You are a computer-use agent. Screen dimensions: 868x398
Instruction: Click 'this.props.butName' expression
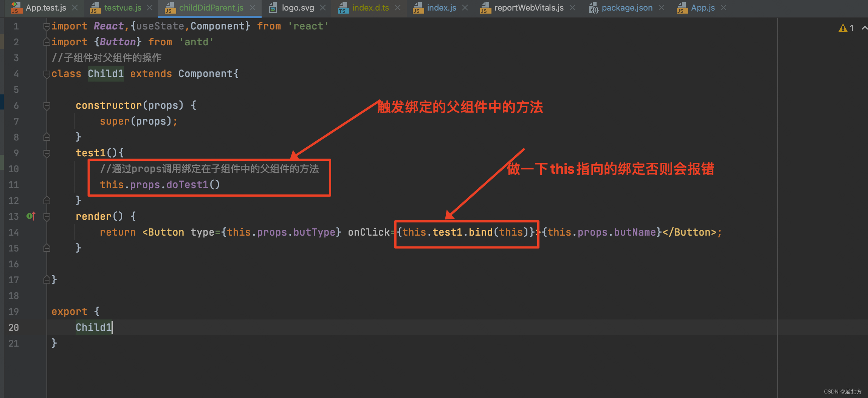click(602, 232)
